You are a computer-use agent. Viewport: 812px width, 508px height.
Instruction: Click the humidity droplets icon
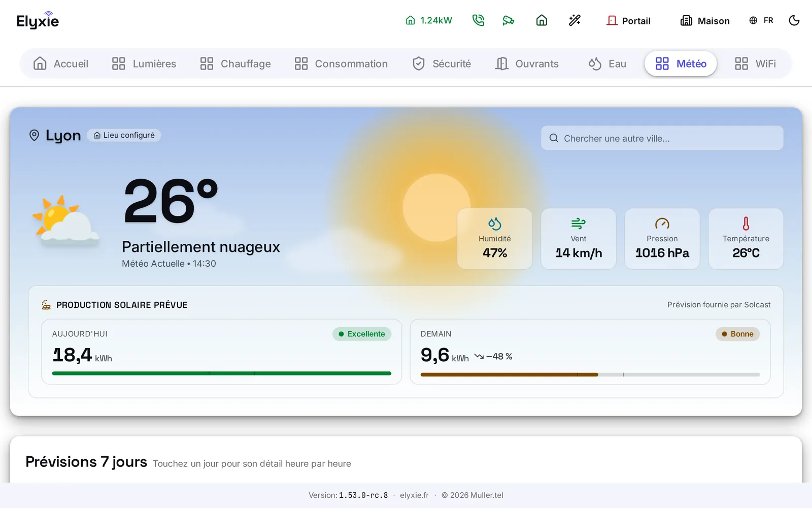pos(495,224)
